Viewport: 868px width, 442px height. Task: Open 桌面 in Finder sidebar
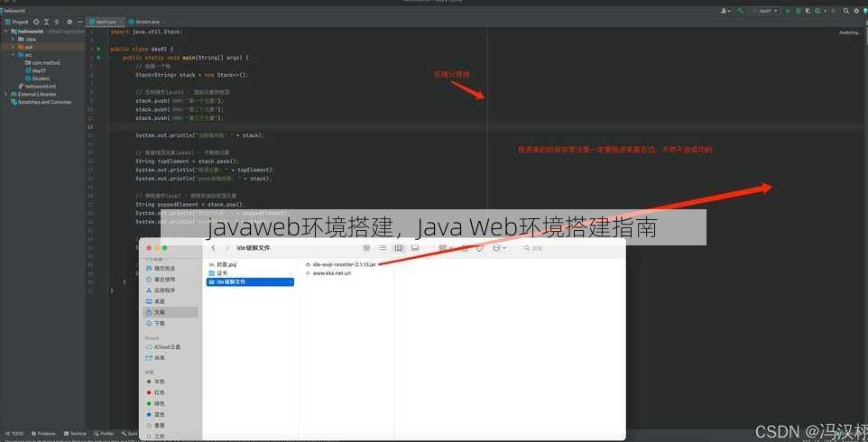[x=171, y=301]
